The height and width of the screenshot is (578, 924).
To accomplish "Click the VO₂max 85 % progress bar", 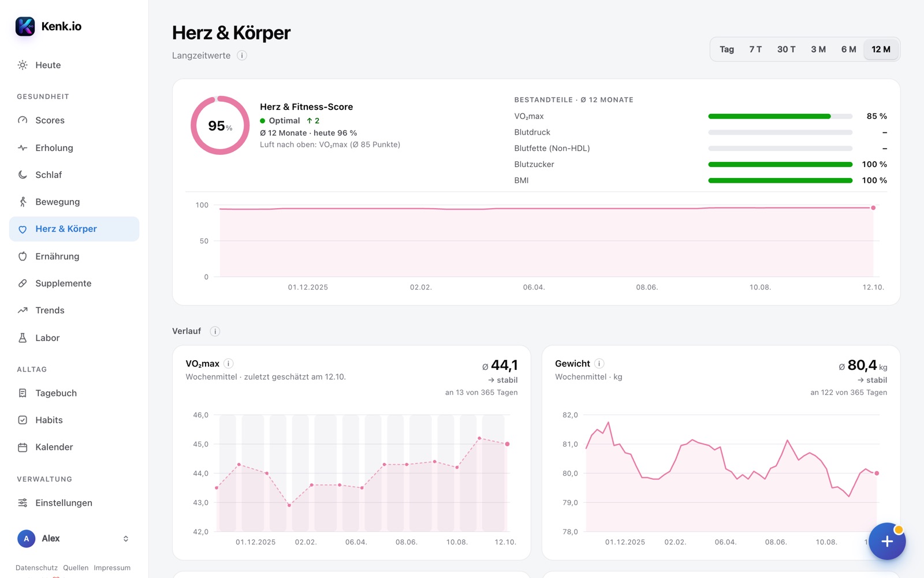I will [780, 116].
